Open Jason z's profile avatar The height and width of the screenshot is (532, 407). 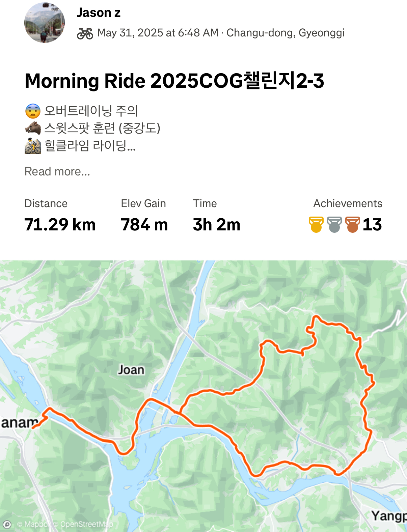click(x=45, y=23)
